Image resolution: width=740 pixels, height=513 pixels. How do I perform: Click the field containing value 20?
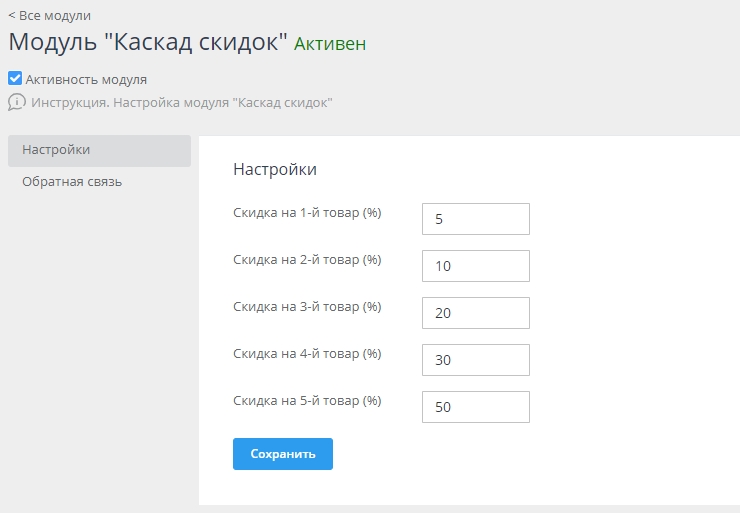coord(475,313)
